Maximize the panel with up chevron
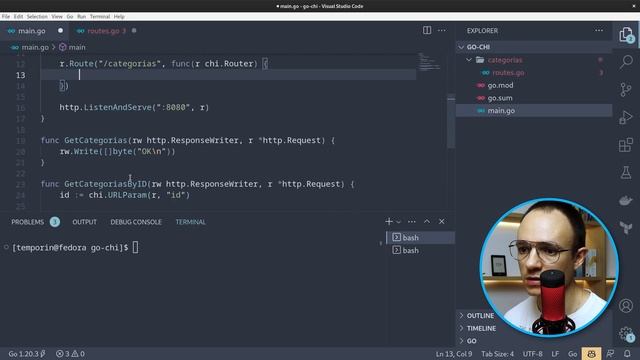This screenshot has width=640, height=360. [x=427, y=221]
